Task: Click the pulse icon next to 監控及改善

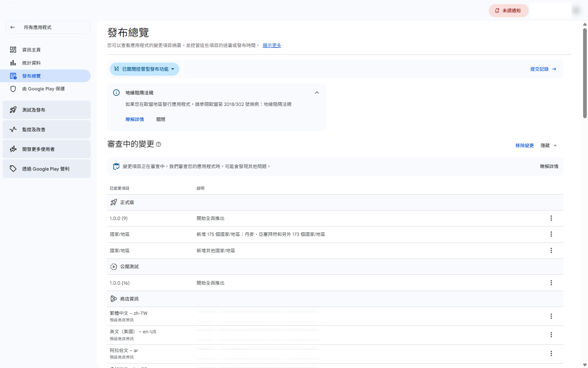Action: click(x=13, y=129)
